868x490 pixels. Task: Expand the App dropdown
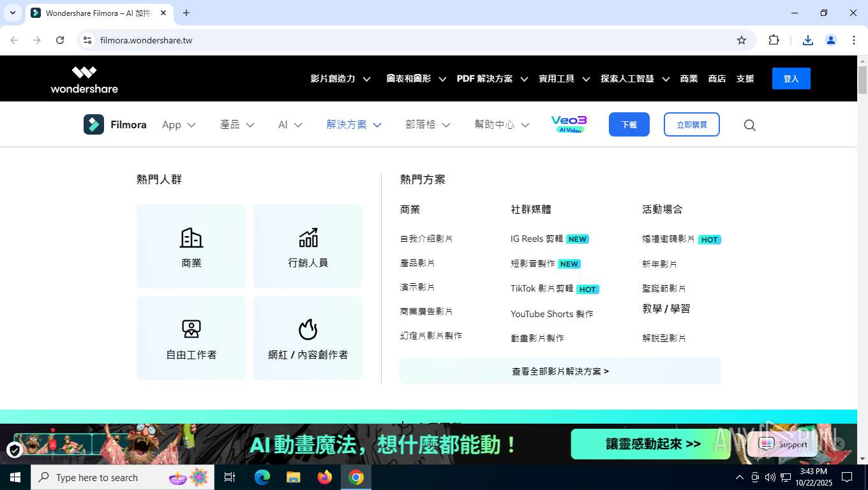pyautogui.click(x=179, y=125)
